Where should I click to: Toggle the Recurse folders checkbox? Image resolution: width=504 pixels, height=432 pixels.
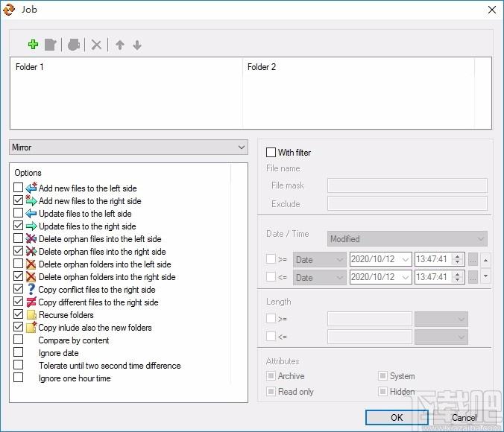(19, 314)
